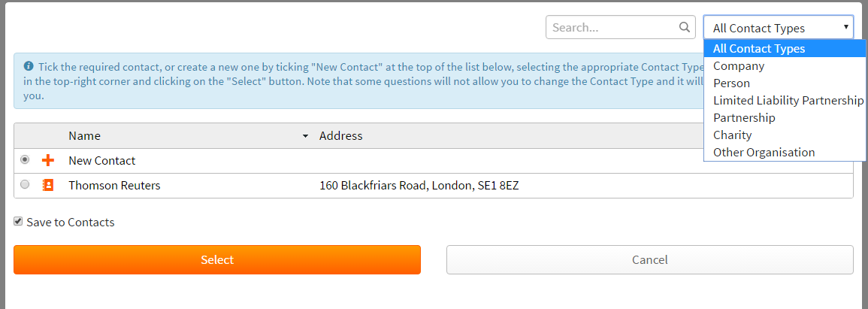The image size is (868, 309).
Task: Select the Thomson Reuters radio button
Action: (26, 185)
